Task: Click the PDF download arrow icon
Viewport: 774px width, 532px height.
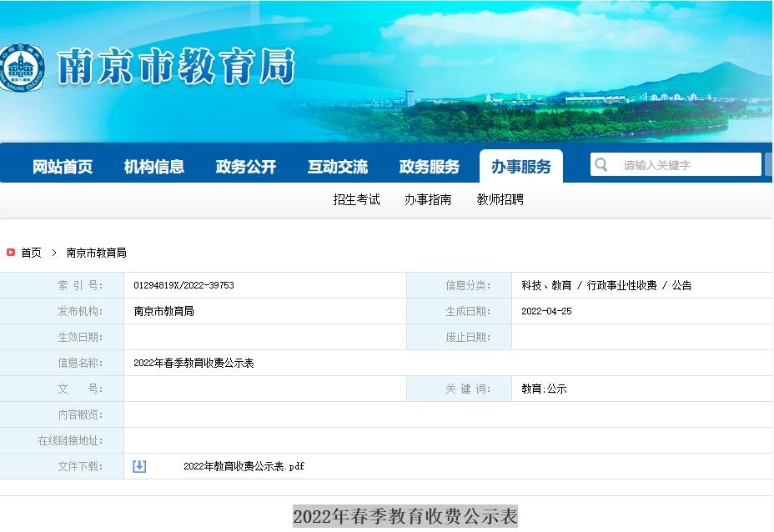Action: pyautogui.click(x=139, y=466)
